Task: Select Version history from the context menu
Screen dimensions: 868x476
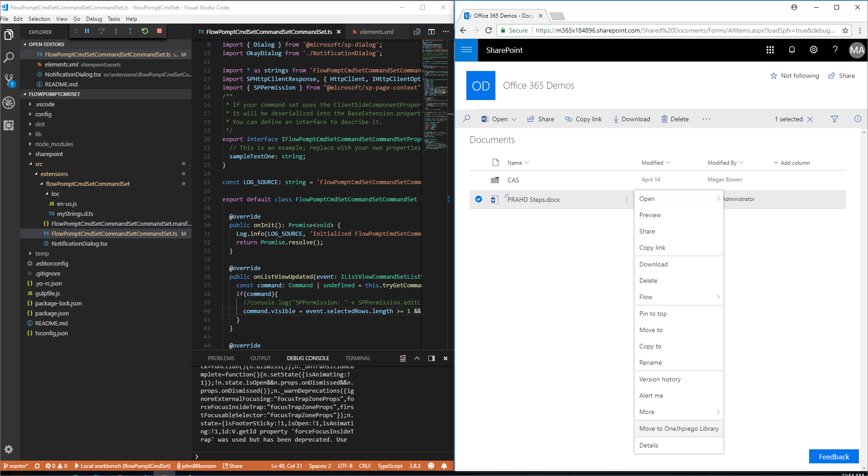Action: [660, 379]
